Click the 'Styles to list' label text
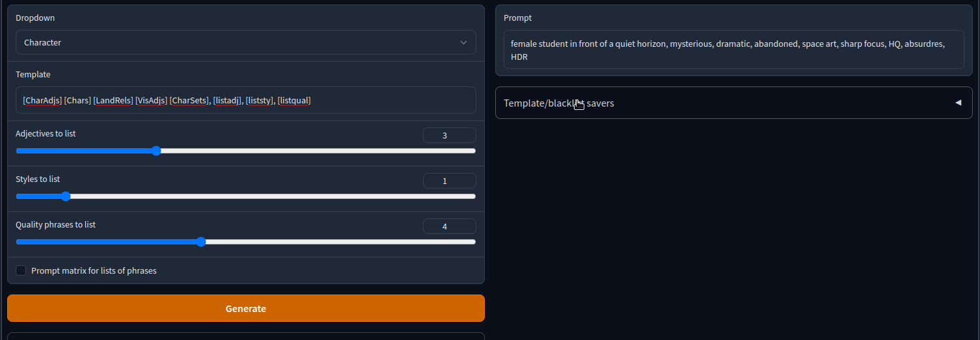Screen dimensions: 980x340 click(x=38, y=179)
